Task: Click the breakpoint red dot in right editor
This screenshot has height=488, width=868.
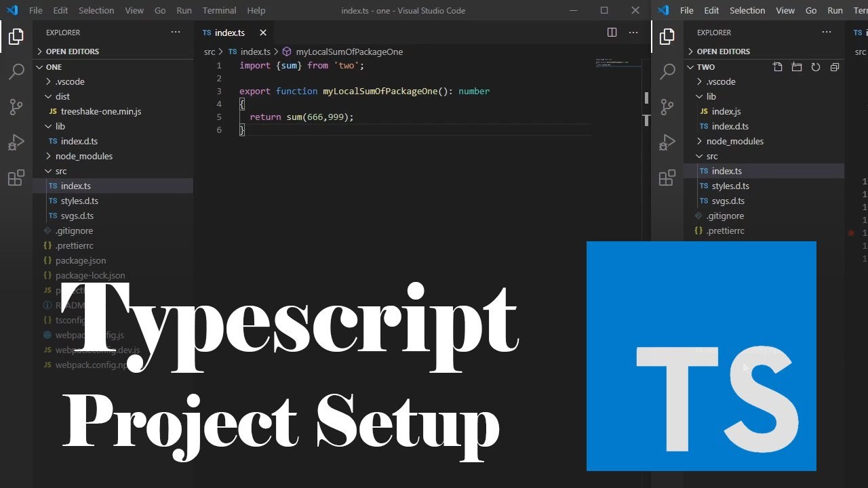Action: [851, 232]
